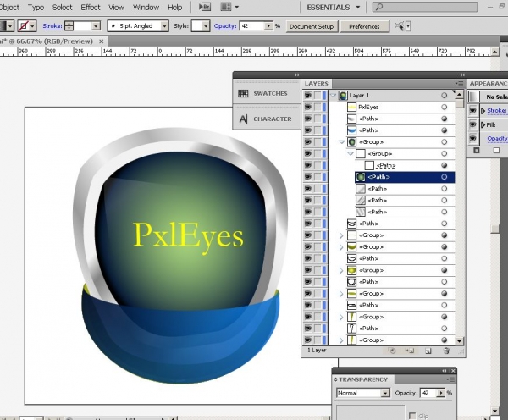Toggle Opacity visibility eye in Appearance panel
This screenshot has height=420, width=508.
(x=472, y=138)
